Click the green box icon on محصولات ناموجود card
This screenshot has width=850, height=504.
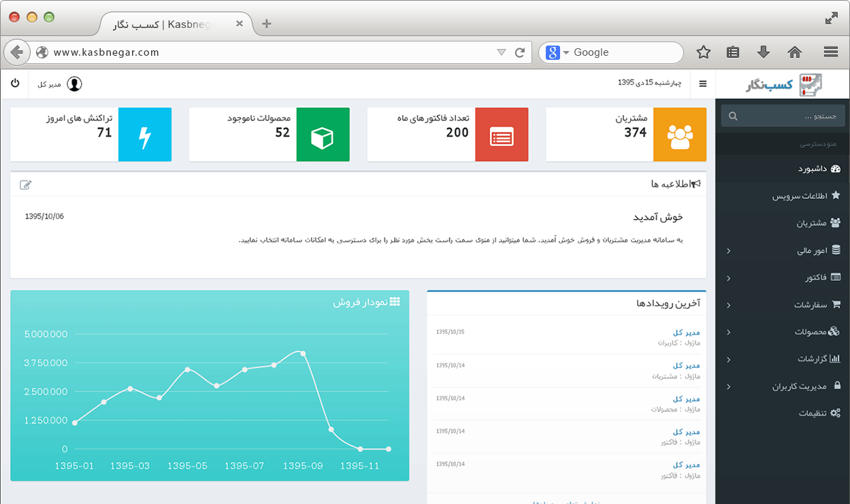323,134
